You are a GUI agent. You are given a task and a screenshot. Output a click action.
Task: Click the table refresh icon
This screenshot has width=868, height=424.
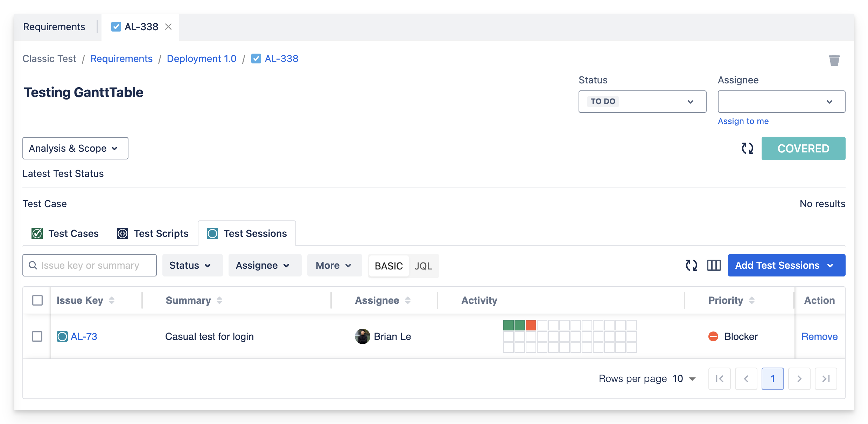691,265
